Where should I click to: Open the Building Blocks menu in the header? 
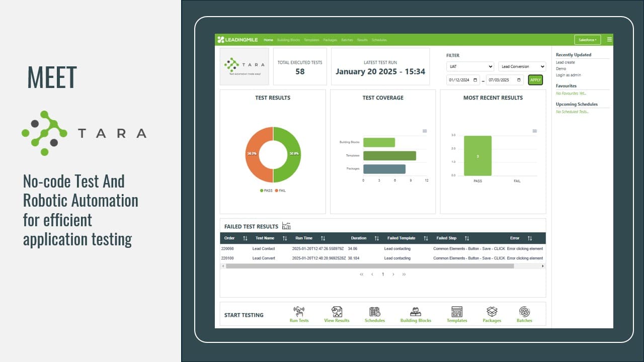(288, 40)
